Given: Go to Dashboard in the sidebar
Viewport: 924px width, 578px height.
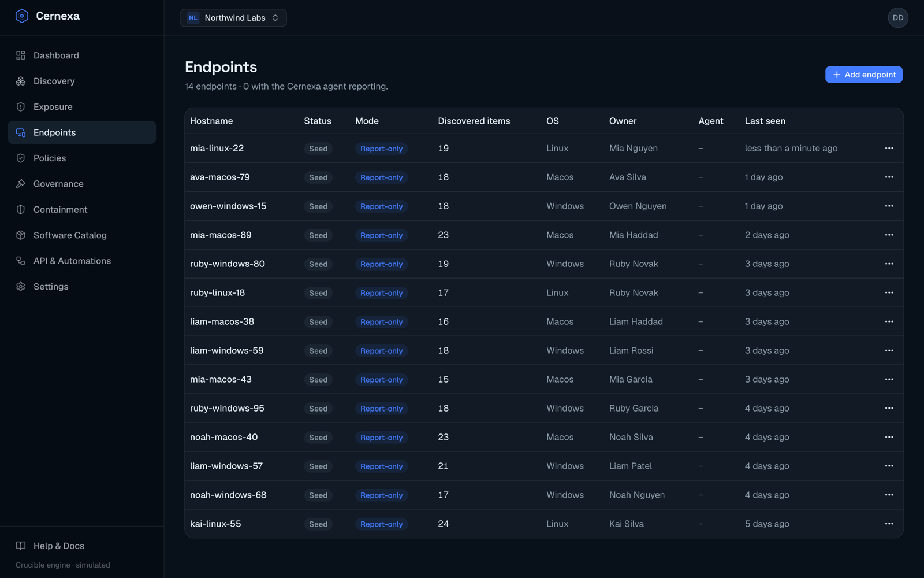Looking at the screenshot, I should [x=81, y=55].
